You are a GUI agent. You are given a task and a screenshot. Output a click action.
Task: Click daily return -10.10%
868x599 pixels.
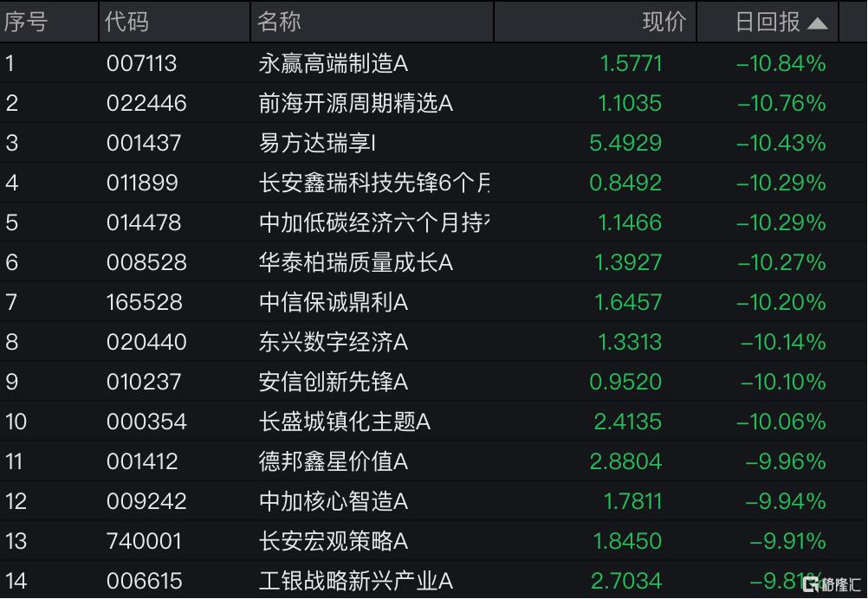pos(783,383)
